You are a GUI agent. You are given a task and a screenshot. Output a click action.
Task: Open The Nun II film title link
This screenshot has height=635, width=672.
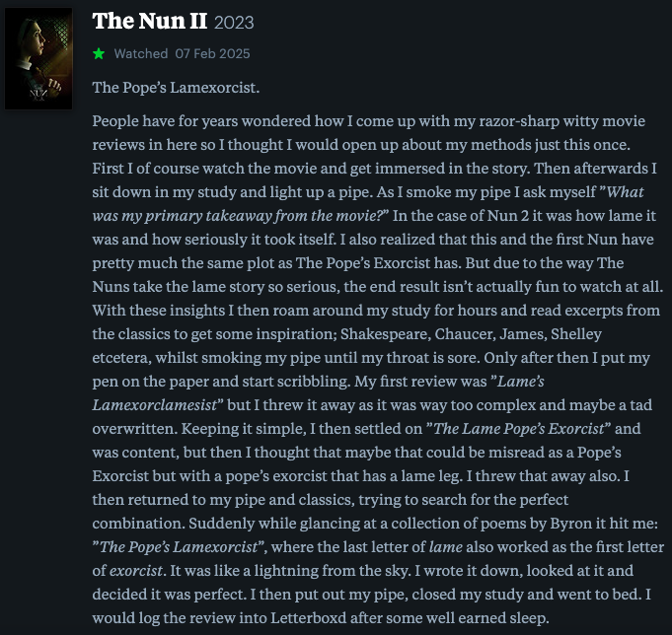(150, 21)
